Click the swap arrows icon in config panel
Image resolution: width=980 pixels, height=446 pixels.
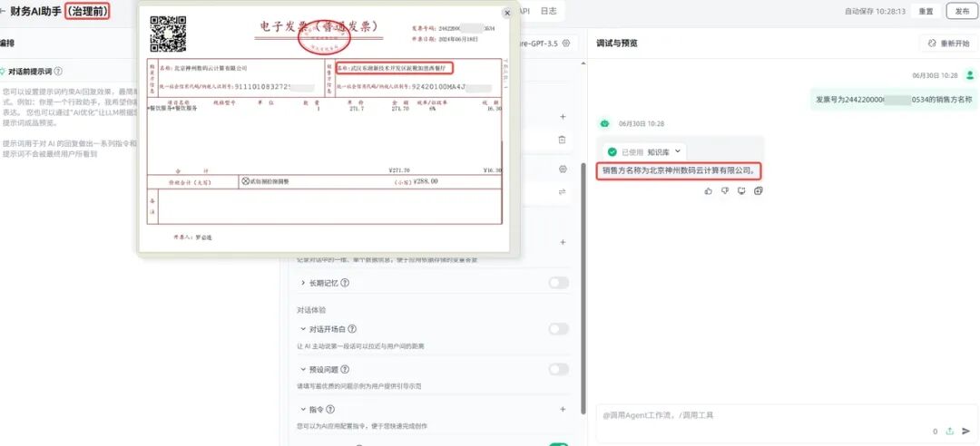tap(562, 192)
